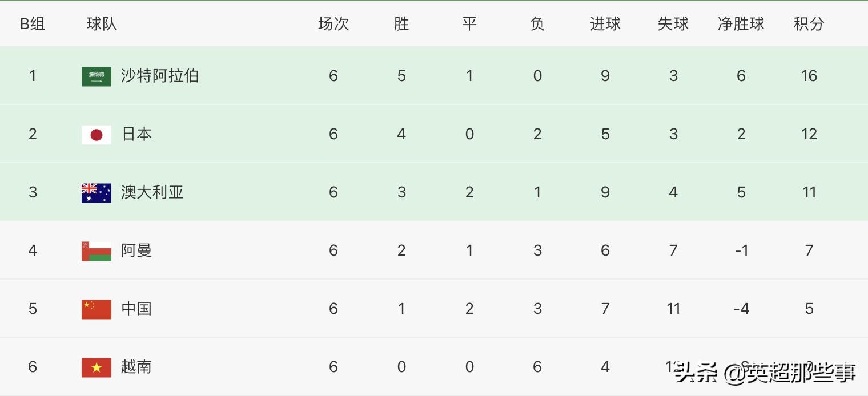Click the 场次 column header
Image resolution: width=868 pixels, height=396 pixels.
click(x=333, y=24)
